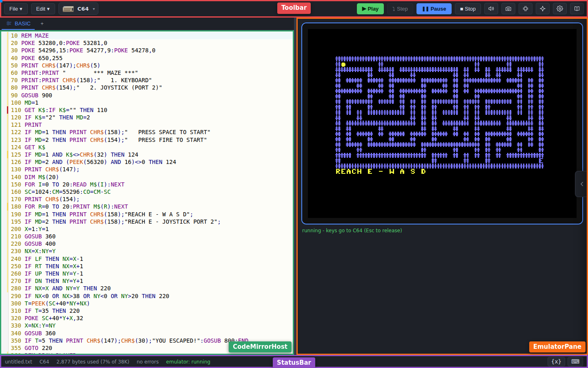Mute the emulator sound with the speaker icon
Screen dimensions: 588x368
click(x=491, y=9)
